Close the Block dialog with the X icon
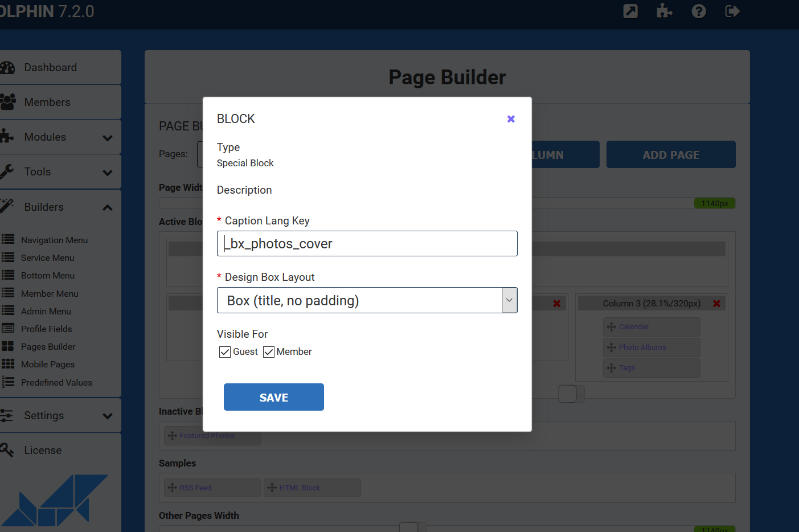This screenshot has height=532, width=799. tap(511, 119)
